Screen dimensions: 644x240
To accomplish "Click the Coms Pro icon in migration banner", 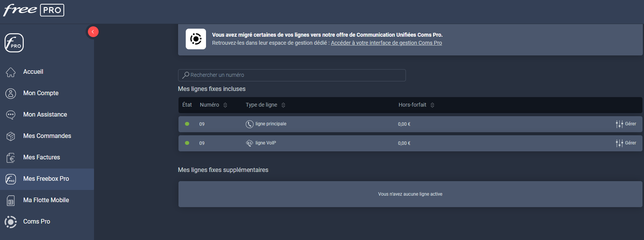I will [196, 39].
